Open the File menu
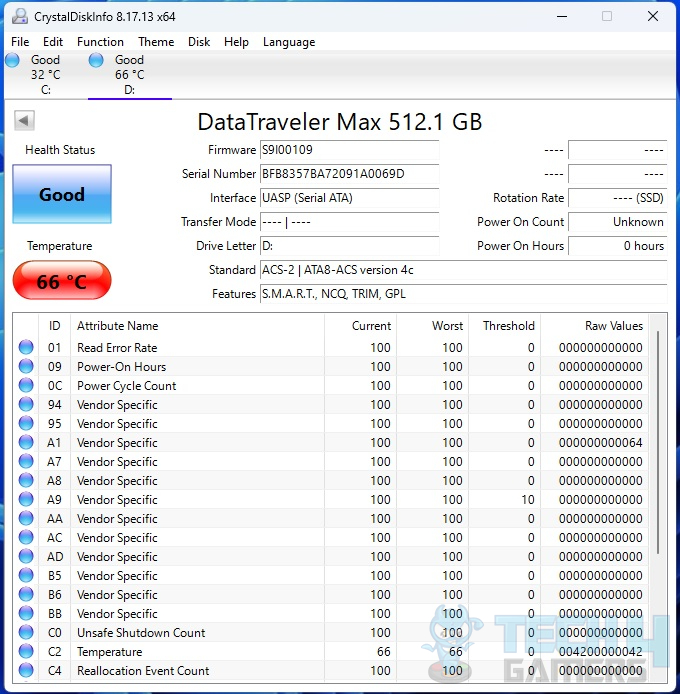This screenshot has width=680, height=694. [20, 42]
